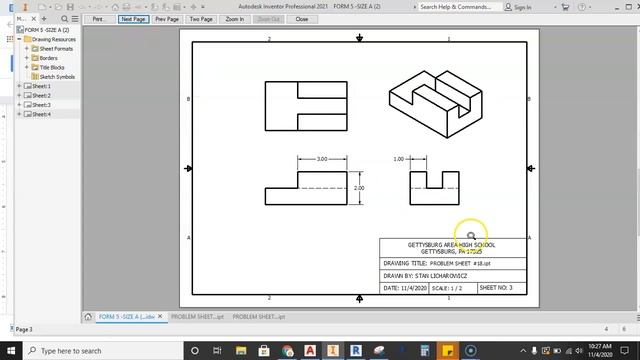Open Microsoft Store from taskbar
The width and height of the screenshot is (640, 360).
(264, 351)
